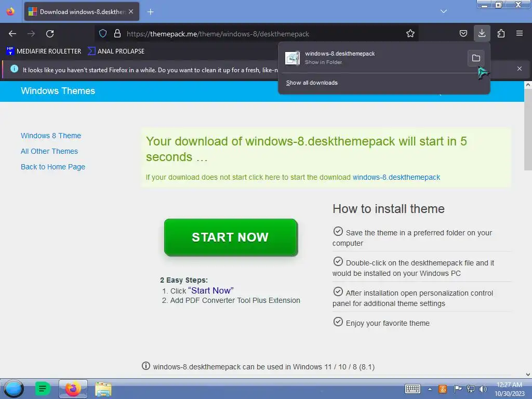Image resolution: width=532 pixels, height=399 pixels.
Task: Click the List all tabs chevron
Action: click(x=444, y=11)
